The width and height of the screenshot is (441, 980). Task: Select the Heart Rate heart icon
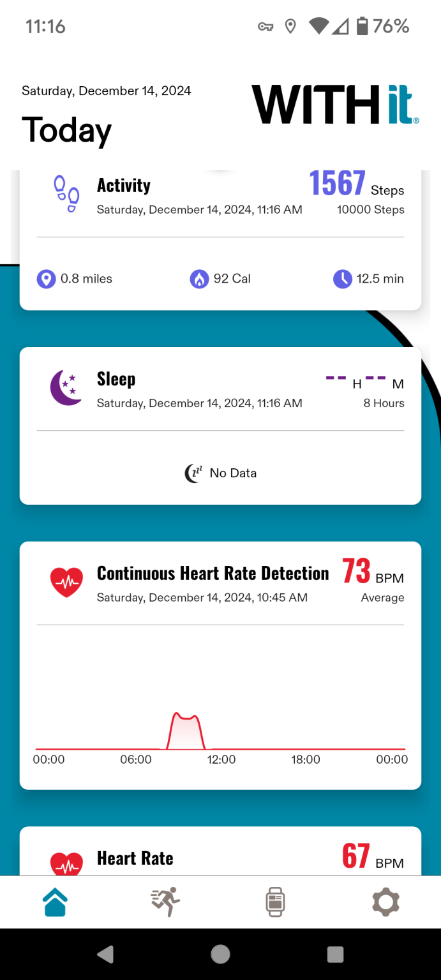(66, 863)
